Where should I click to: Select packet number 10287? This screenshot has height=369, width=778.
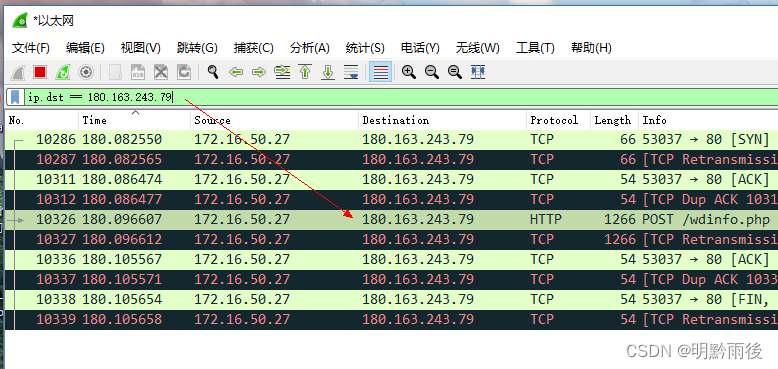391,159
